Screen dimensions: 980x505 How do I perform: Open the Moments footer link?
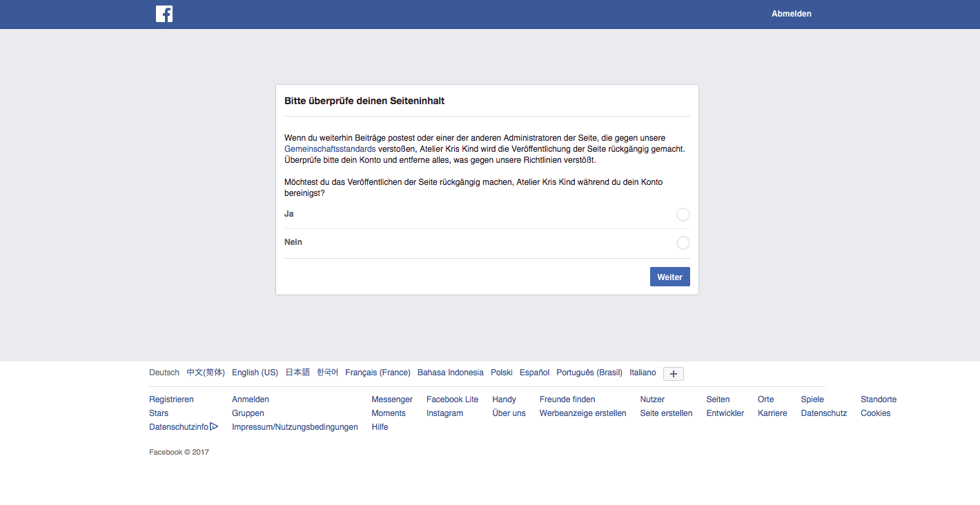pos(389,413)
